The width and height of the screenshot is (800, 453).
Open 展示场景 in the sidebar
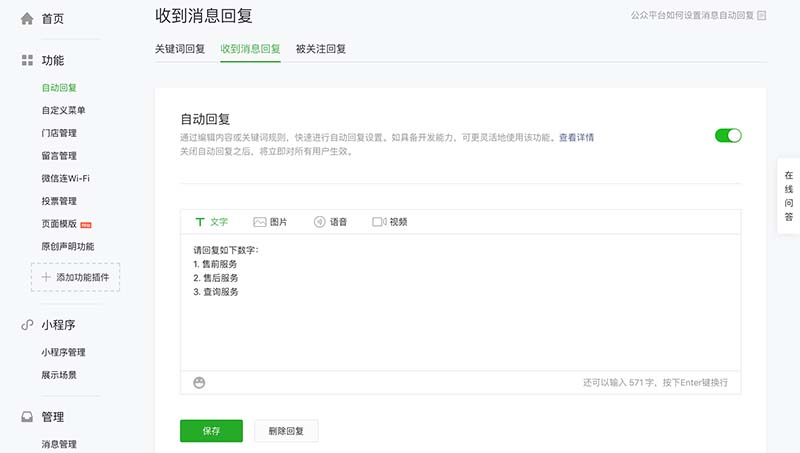click(59, 375)
